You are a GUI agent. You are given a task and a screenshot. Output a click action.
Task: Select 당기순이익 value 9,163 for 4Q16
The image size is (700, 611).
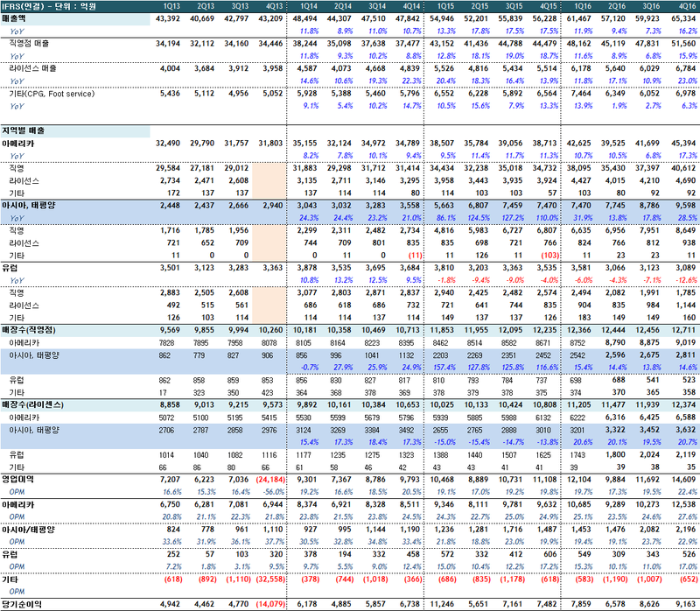tap(686, 604)
